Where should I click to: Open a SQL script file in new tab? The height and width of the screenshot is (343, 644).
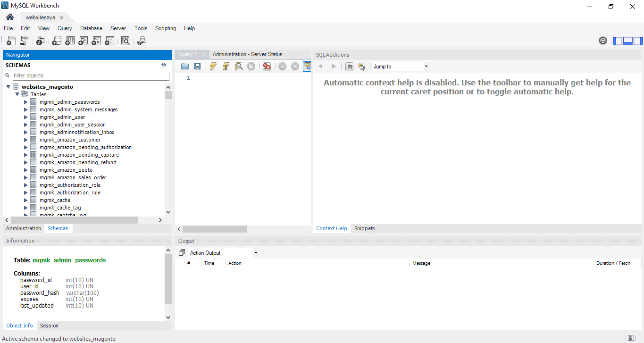tap(25, 41)
